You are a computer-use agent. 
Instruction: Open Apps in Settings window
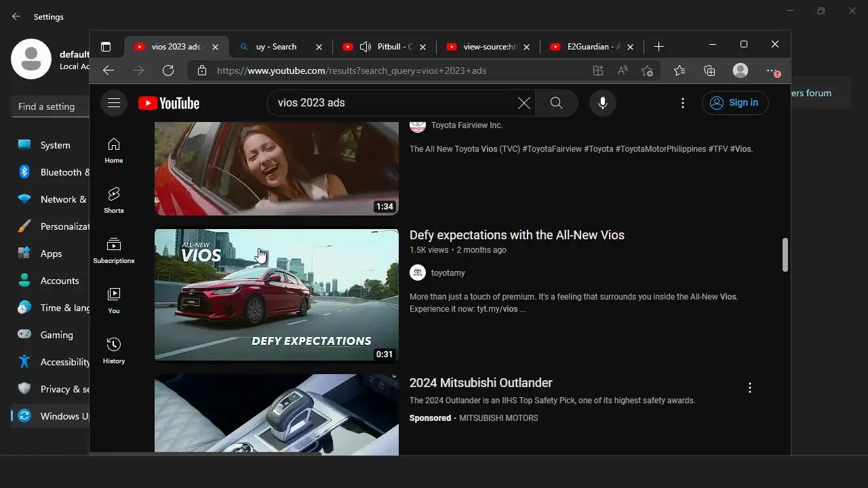(x=51, y=253)
